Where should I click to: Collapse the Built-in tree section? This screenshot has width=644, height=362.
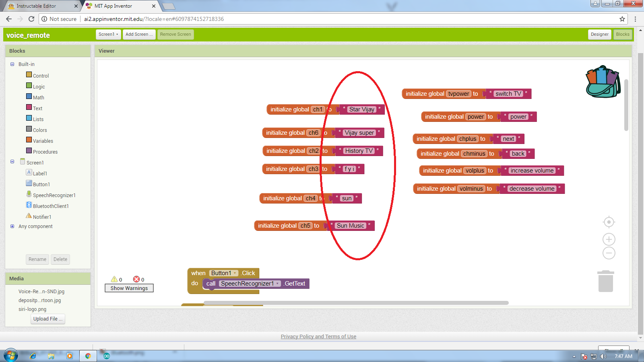[x=12, y=64]
